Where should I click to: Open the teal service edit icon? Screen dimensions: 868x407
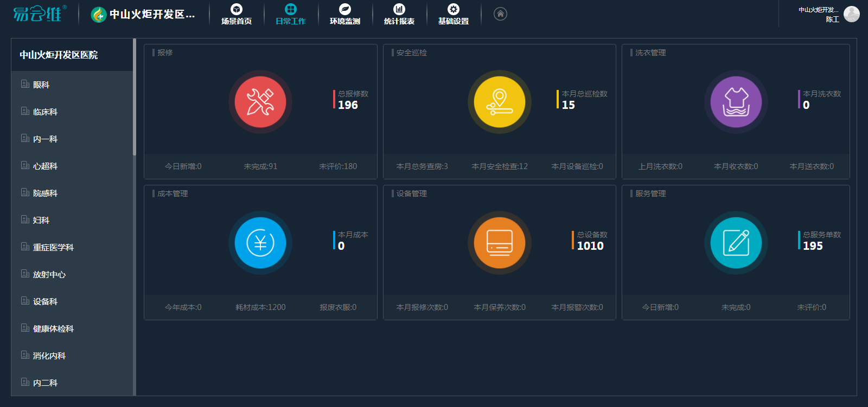coord(736,243)
